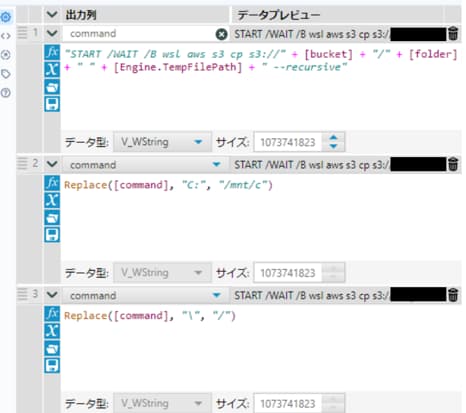Open the configuration gear icon in sidebar
This screenshot has width=466, height=413.
(x=6, y=17)
